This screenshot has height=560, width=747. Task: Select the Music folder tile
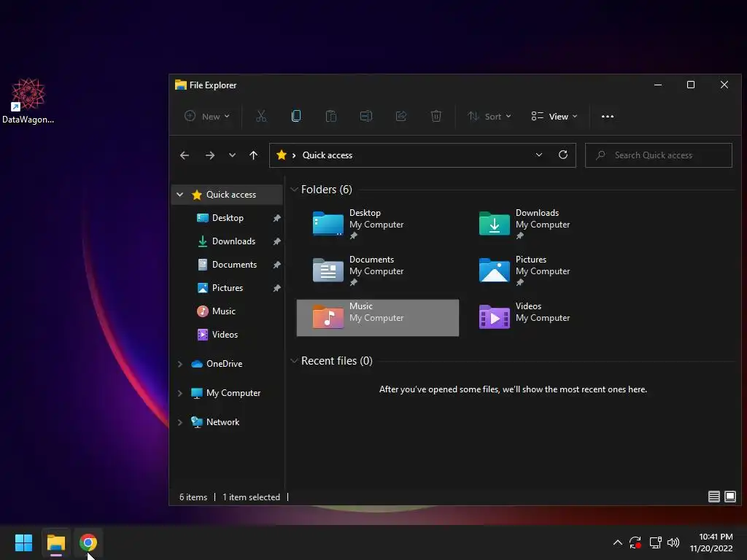[377, 318]
